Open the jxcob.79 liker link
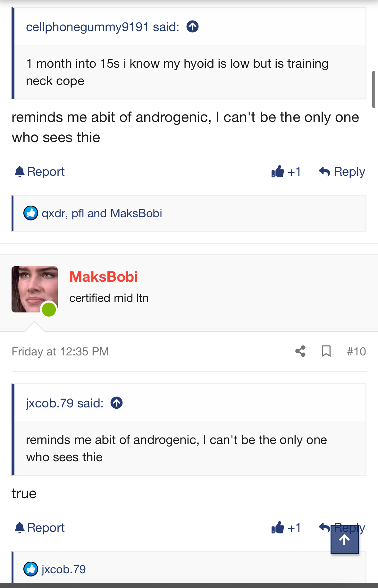Viewport: 378px width, 588px height. [63, 569]
